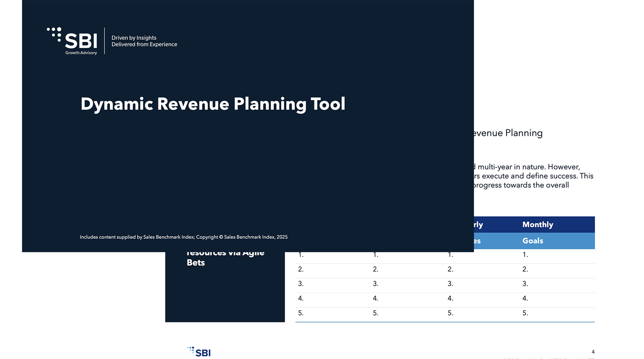Click row 1 in the Monthly Goals column

click(525, 255)
